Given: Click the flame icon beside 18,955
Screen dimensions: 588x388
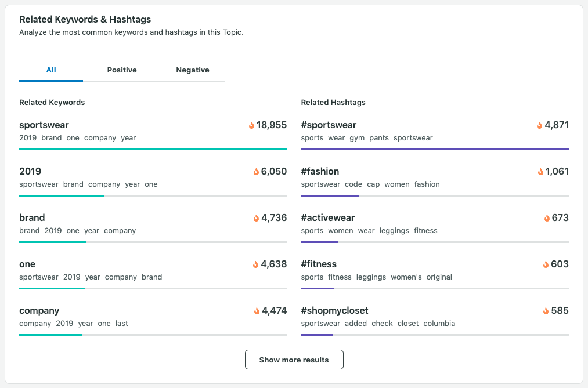Looking at the screenshot, I should pyautogui.click(x=251, y=125).
